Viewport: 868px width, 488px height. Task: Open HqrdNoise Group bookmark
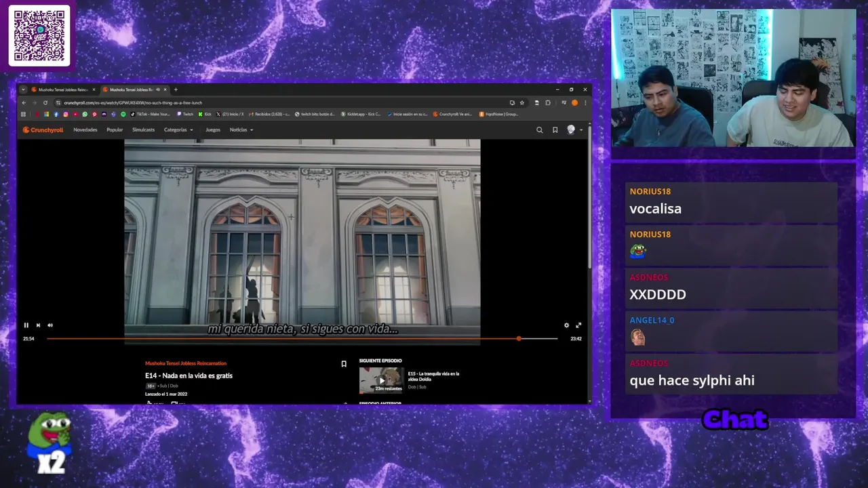[499, 114]
